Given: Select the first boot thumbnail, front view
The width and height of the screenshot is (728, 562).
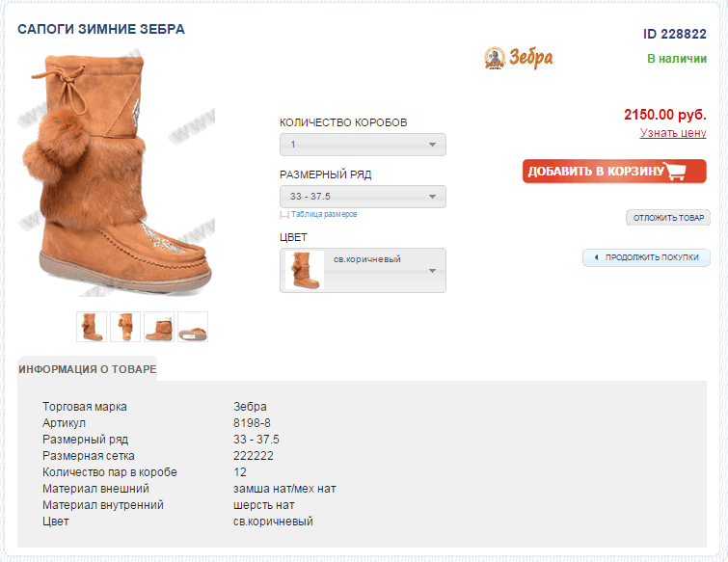Looking at the screenshot, I should tap(92, 327).
